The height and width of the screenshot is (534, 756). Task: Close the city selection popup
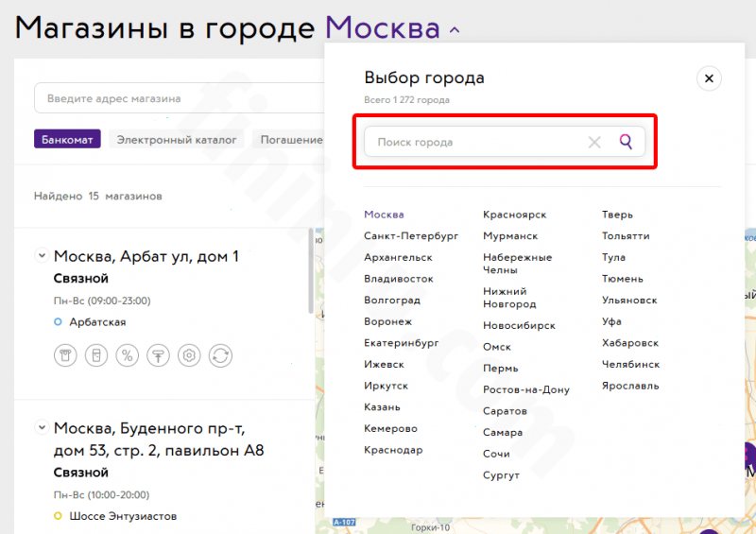(709, 78)
